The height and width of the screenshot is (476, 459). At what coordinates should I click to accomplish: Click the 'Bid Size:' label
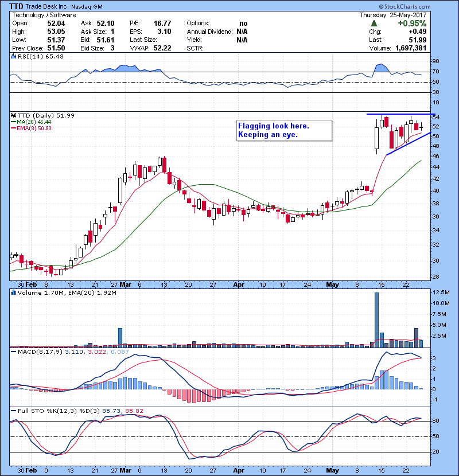click(x=92, y=48)
